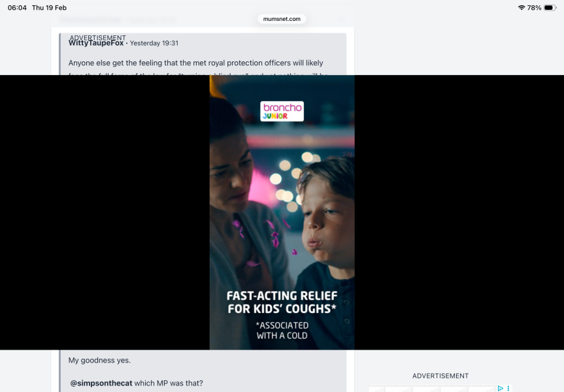Tap the Yesterday 19:31 post timestamp

click(154, 43)
